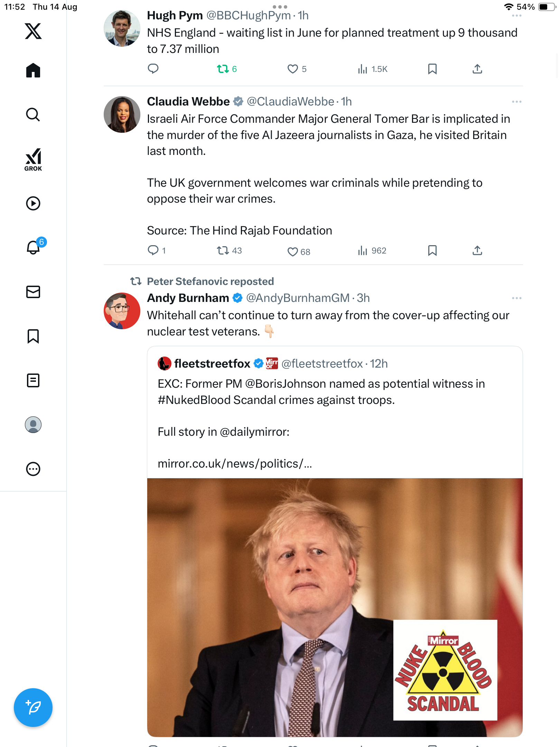
Task: Open the Grok assistant in sidebar
Action: [33, 159]
